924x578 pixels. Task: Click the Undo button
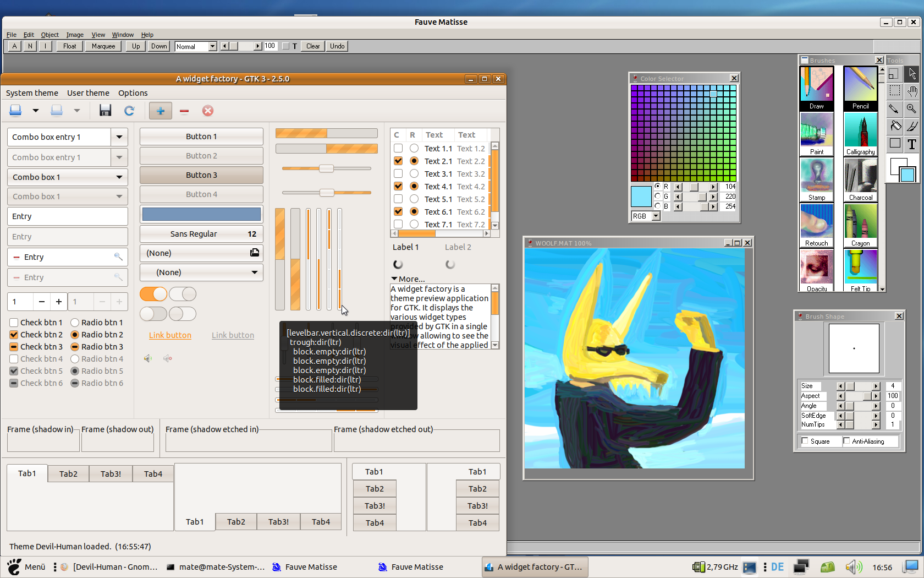(337, 46)
